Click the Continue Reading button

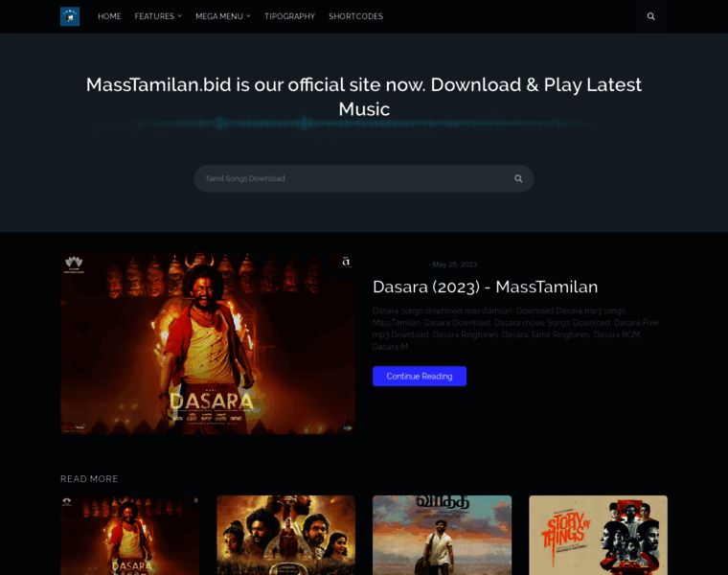click(420, 377)
